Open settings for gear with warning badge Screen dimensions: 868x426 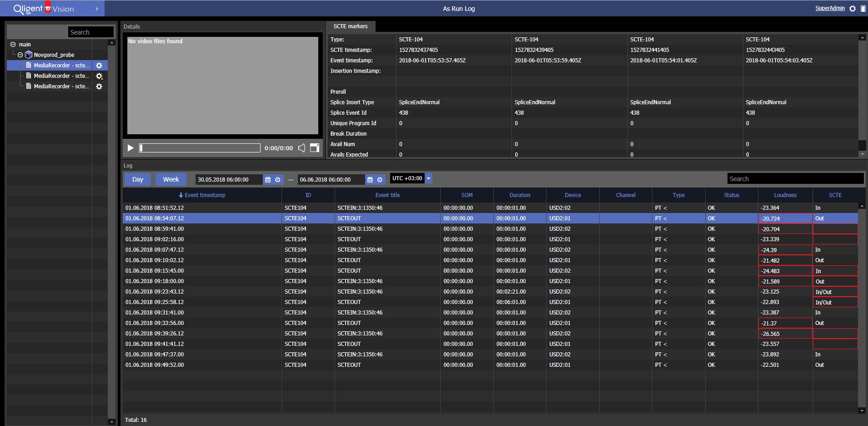point(99,76)
